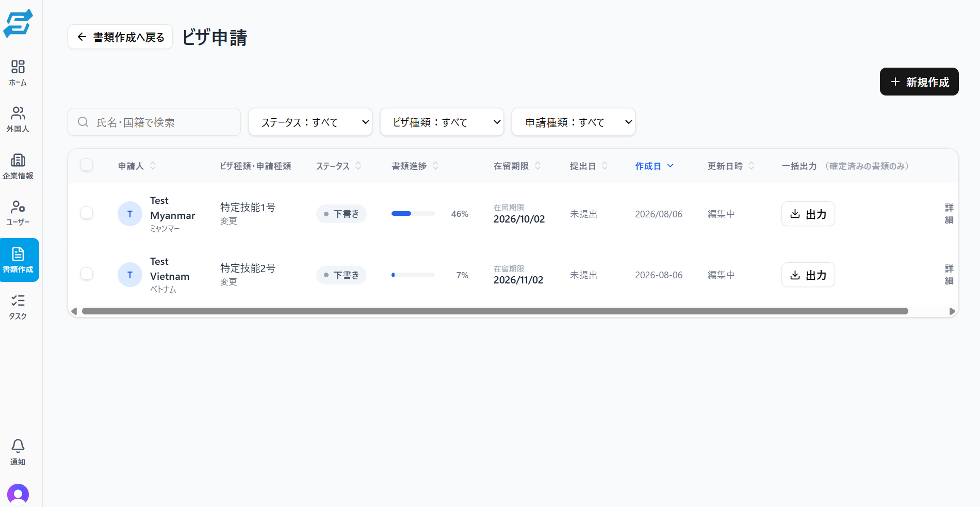Sort by 在留期限 column header

[x=517, y=166]
